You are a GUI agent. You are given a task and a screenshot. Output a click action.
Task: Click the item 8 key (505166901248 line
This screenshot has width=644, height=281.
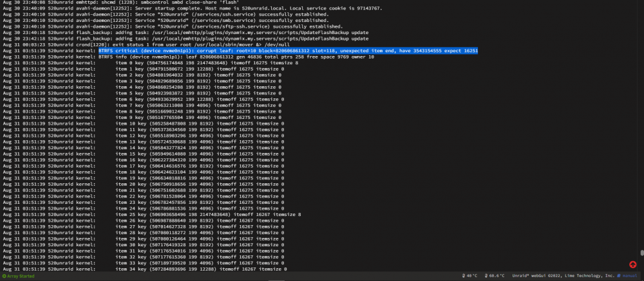coord(142,111)
